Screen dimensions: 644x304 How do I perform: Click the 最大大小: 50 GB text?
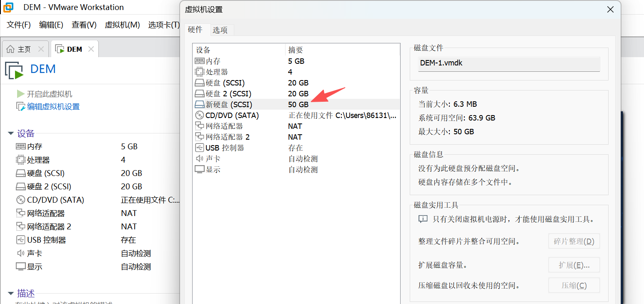tap(446, 132)
